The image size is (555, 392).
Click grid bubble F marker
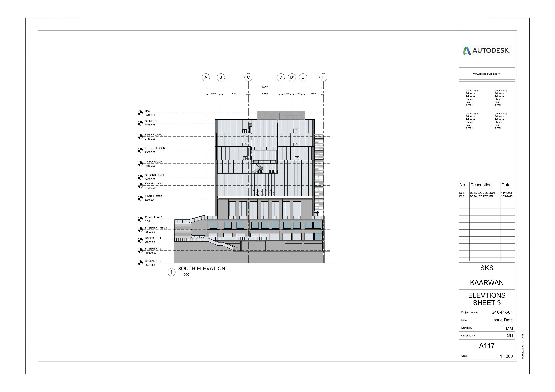[x=323, y=77]
